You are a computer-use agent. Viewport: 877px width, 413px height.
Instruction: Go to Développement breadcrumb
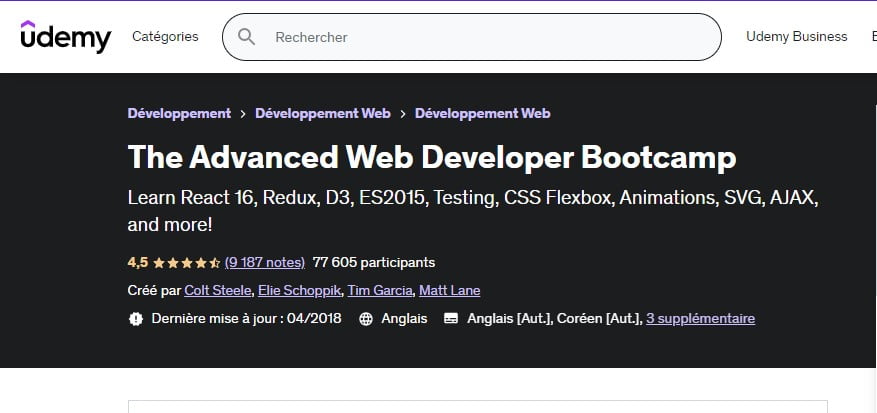point(179,113)
